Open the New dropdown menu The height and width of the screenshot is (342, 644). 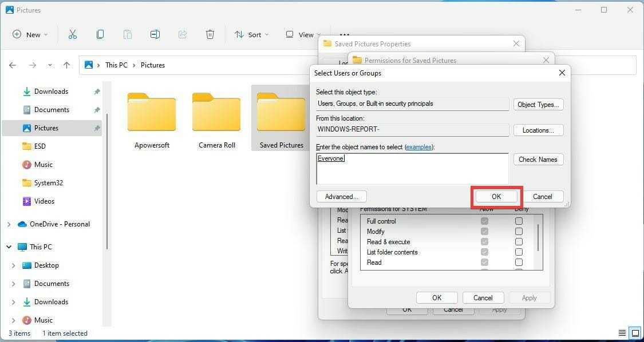point(30,35)
